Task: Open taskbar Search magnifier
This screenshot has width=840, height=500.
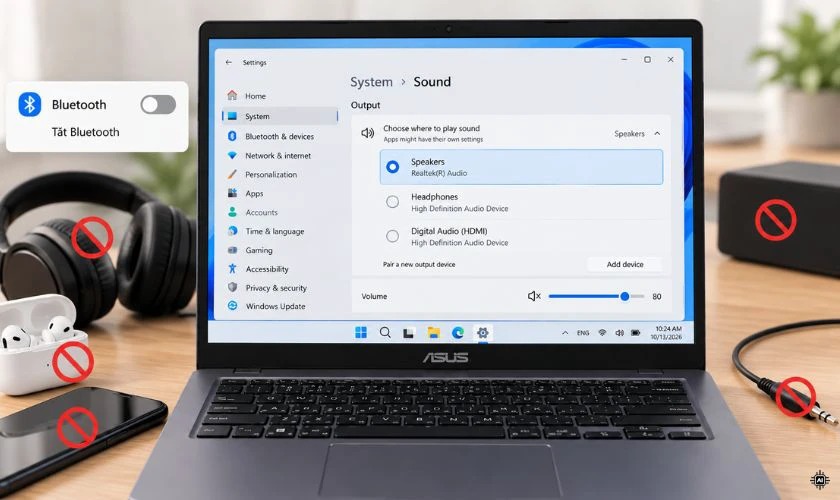Action: click(385, 333)
